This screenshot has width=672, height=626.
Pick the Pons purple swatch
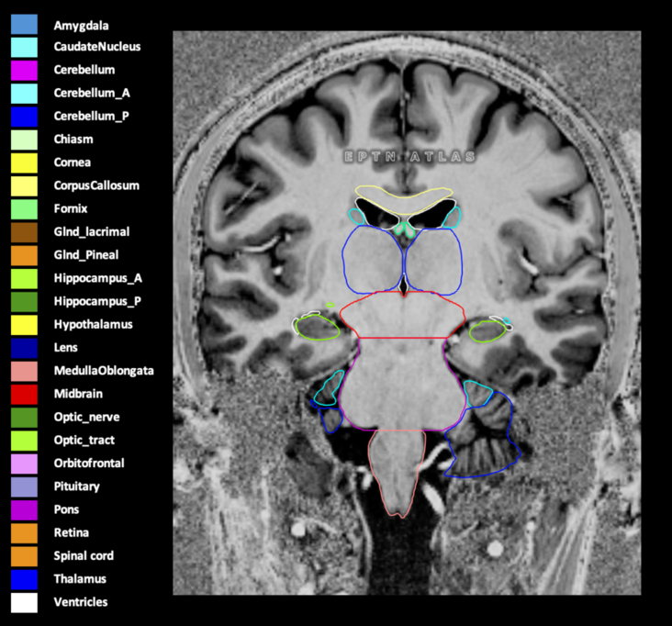pos(24,510)
